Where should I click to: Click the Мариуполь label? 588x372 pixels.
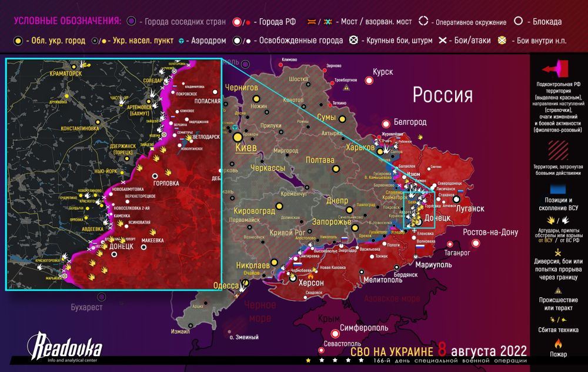click(x=433, y=265)
